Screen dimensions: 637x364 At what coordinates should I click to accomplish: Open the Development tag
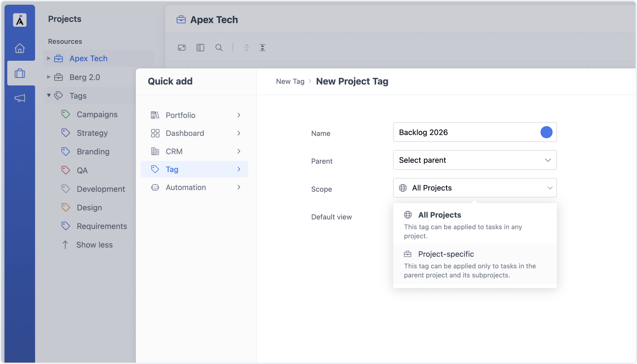click(x=101, y=189)
